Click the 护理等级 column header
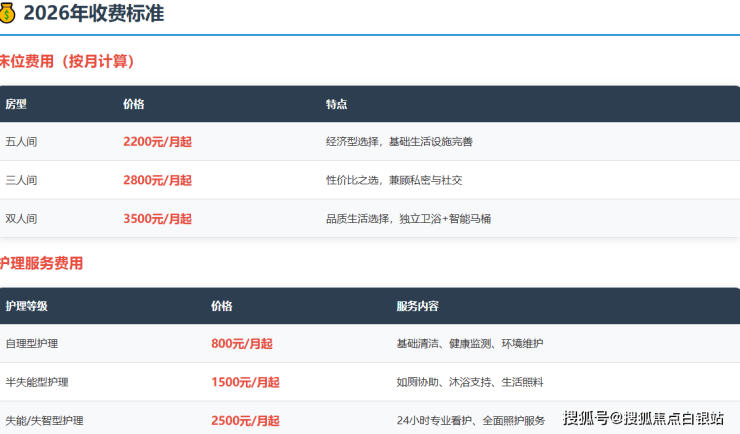This screenshot has height=434, width=740. click(x=26, y=306)
